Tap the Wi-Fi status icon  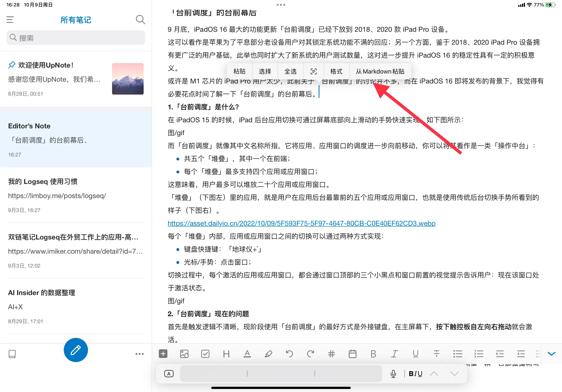[x=529, y=5]
